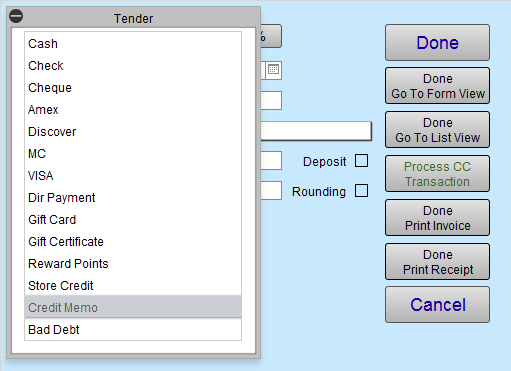Click Done Print Receipt button
Image resolution: width=511 pixels, height=371 pixels.
[437, 262]
